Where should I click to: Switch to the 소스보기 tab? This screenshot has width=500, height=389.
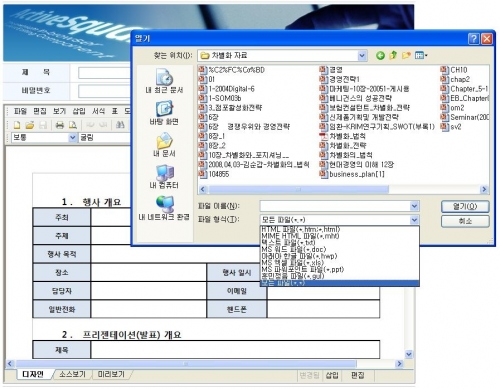coord(72,374)
